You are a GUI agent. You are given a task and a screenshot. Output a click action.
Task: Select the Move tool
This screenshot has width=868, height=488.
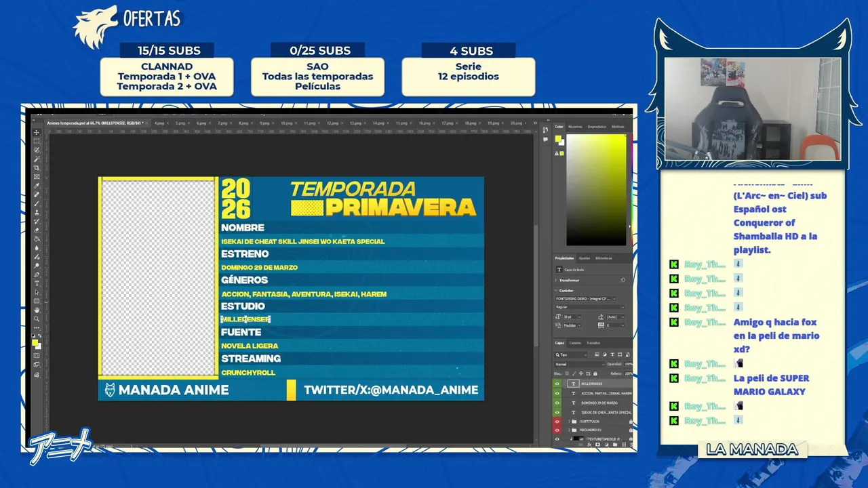click(x=37, y=132)
